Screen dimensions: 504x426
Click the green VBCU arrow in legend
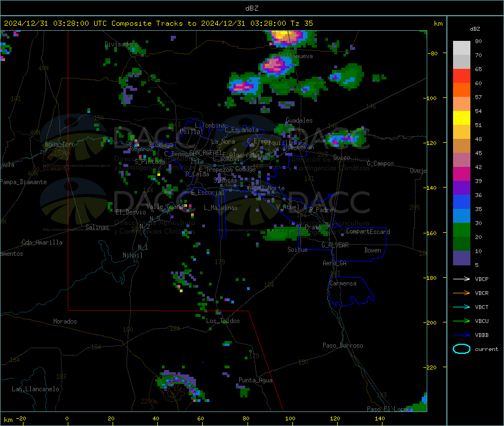(461, 321)
